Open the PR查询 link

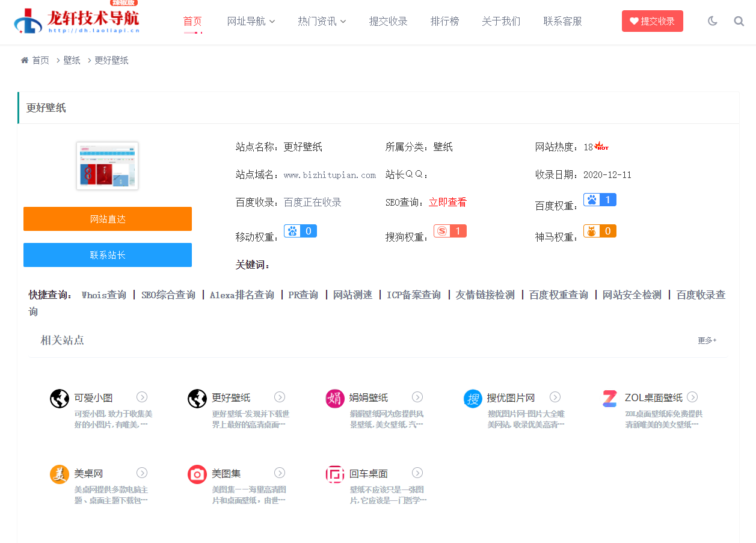click(303, 295)
